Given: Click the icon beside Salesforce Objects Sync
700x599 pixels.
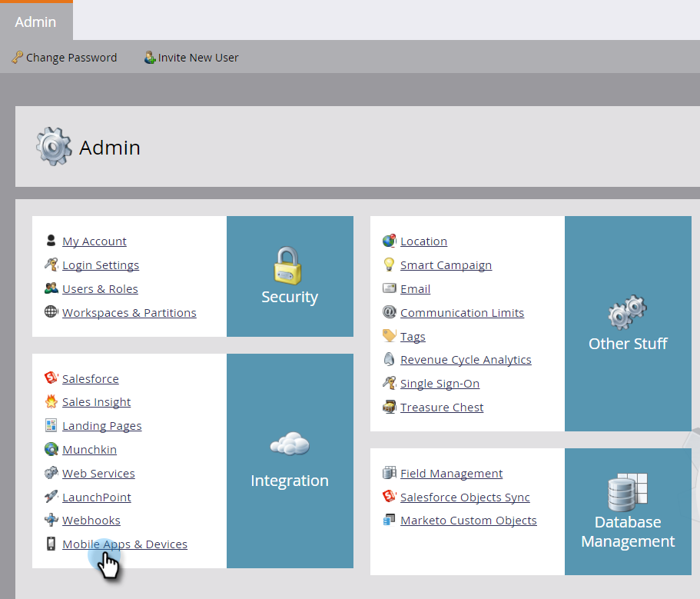Looking at the screenshot, I should point(390,496).
